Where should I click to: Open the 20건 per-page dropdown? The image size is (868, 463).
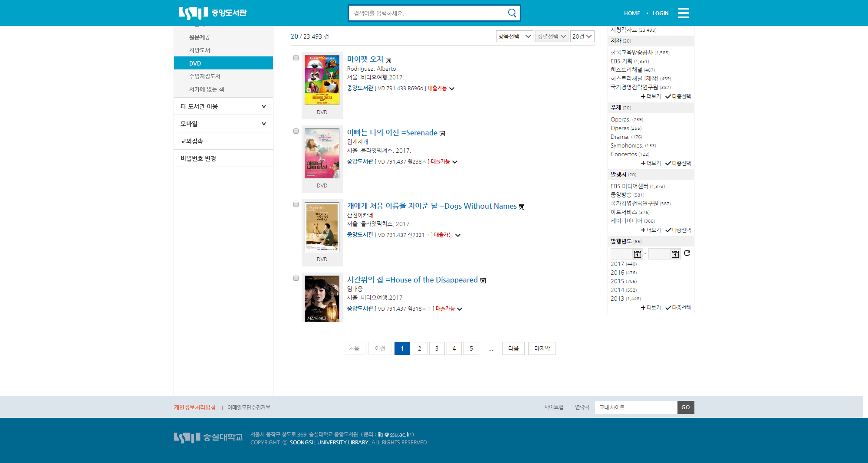point(582,36)
